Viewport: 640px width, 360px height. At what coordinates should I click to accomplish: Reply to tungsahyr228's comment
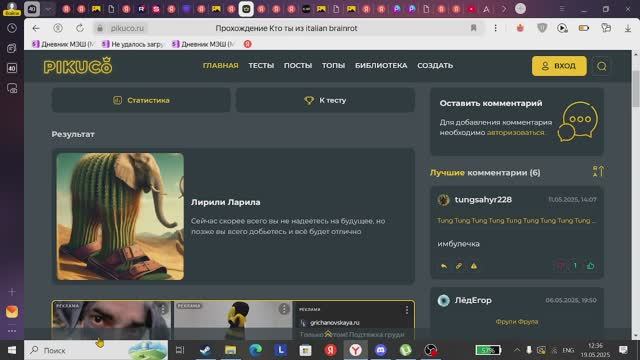(444, 266)
